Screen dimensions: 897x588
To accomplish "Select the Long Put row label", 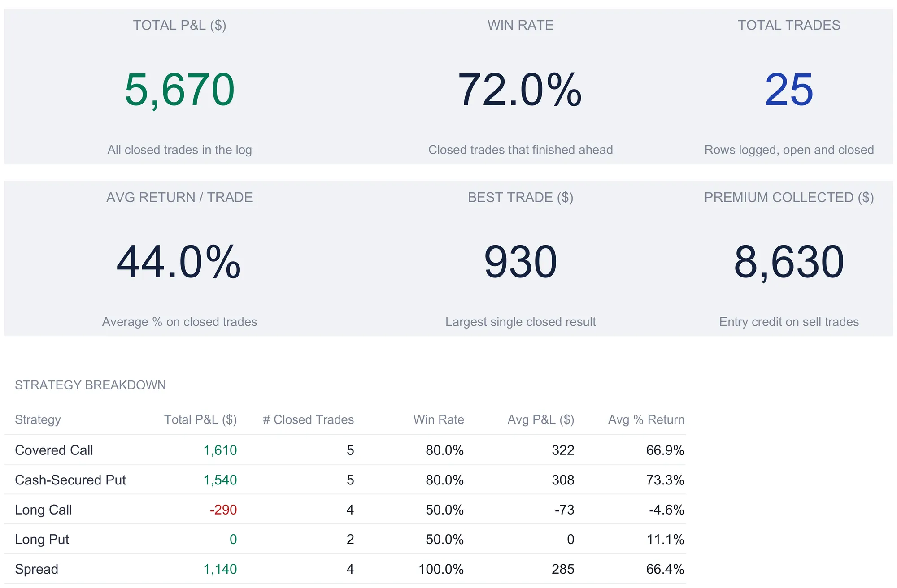I will [42, 539].
